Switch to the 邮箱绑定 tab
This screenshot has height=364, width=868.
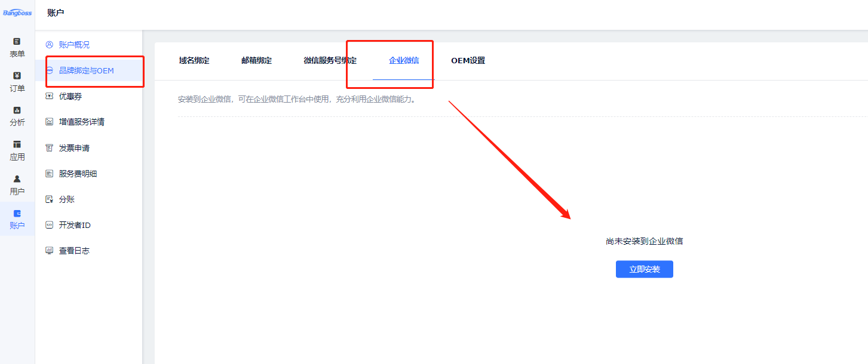[x=256, y=60]
